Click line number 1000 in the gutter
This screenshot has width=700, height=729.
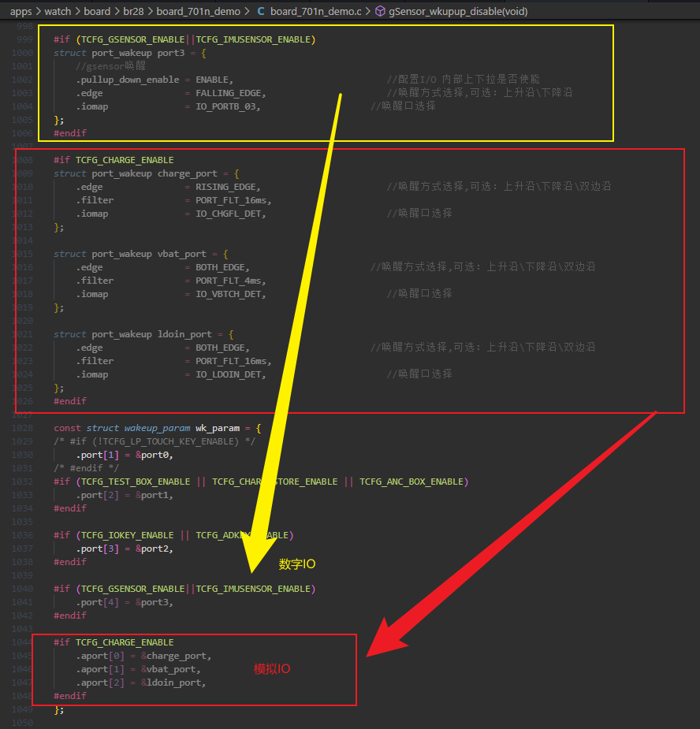coord(22,53)
